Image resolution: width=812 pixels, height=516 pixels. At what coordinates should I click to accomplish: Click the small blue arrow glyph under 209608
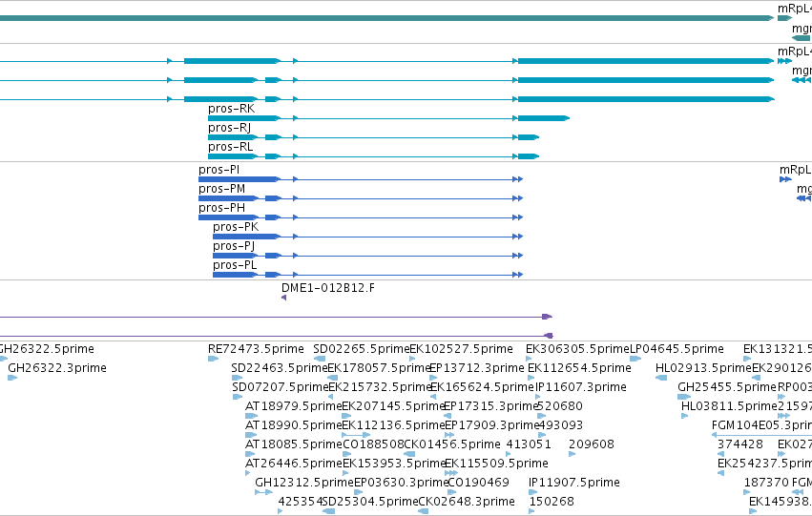tap(572, 454)
